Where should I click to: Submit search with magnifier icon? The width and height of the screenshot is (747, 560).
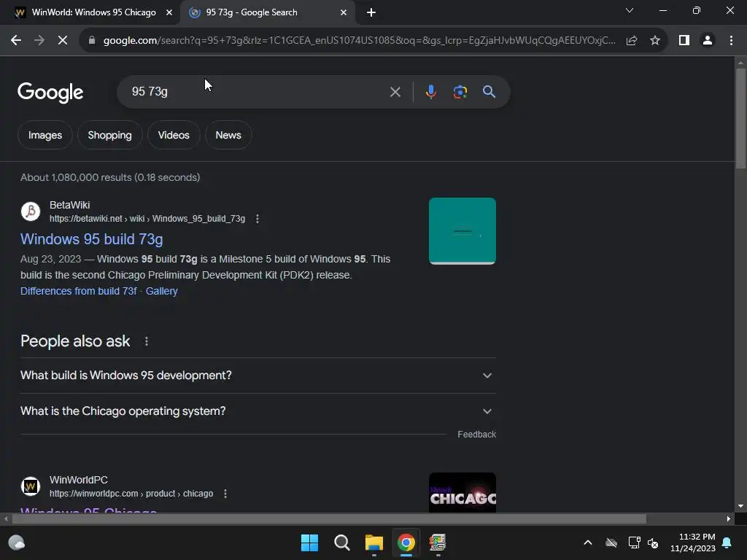click(489, 91)
